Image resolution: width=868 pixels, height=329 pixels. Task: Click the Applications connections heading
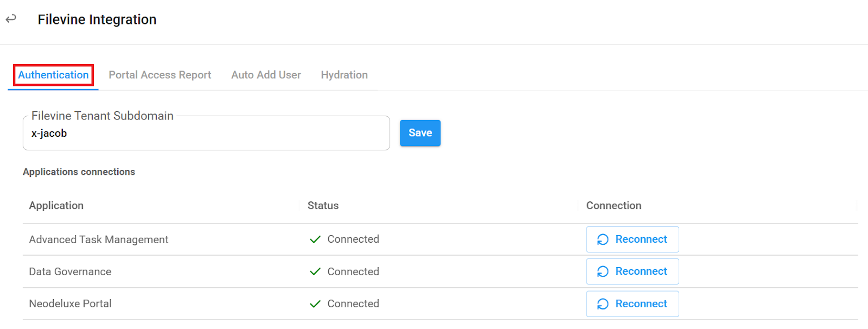point(79,172)
